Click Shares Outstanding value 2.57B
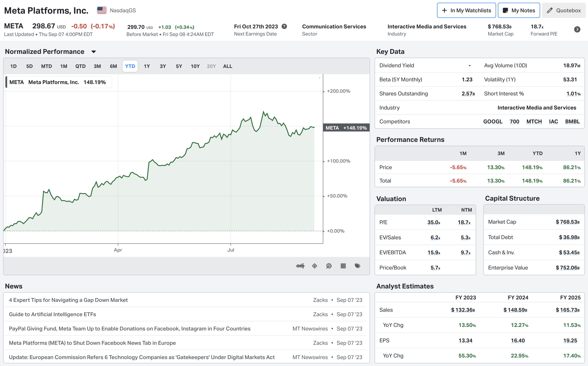This screenshot has height=366, width=588. click(x=468, y=94)
